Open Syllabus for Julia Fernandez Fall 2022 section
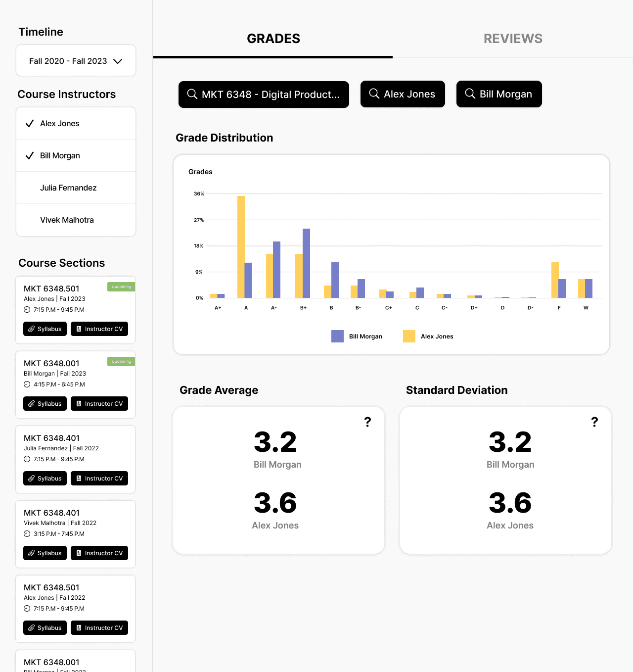The image size is (633, 672). click(x=45, y=479)
